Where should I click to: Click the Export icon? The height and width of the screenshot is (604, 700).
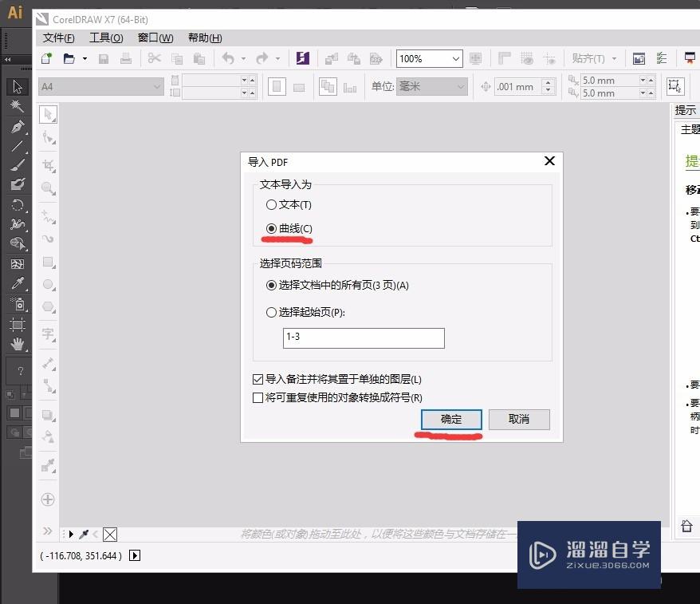354,58
